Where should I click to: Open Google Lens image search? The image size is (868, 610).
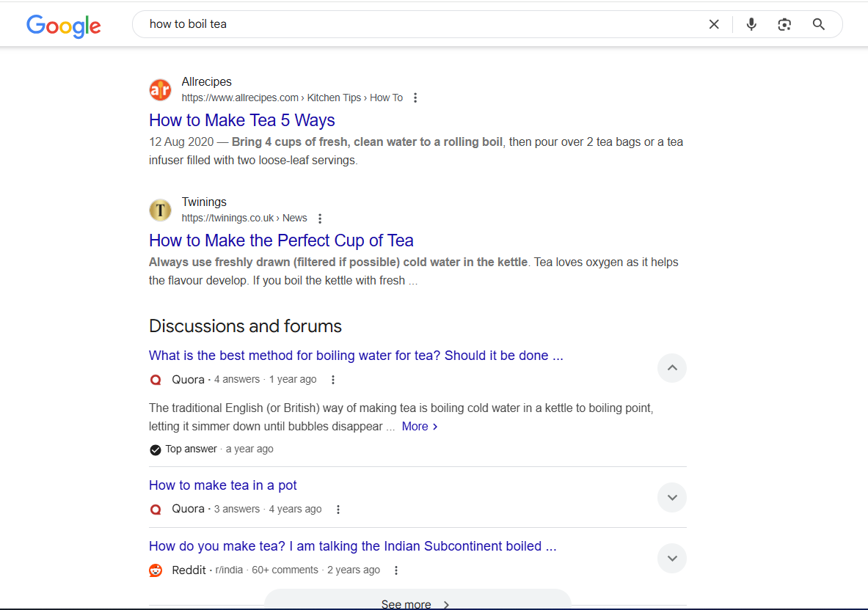click(x=784, y=23)
